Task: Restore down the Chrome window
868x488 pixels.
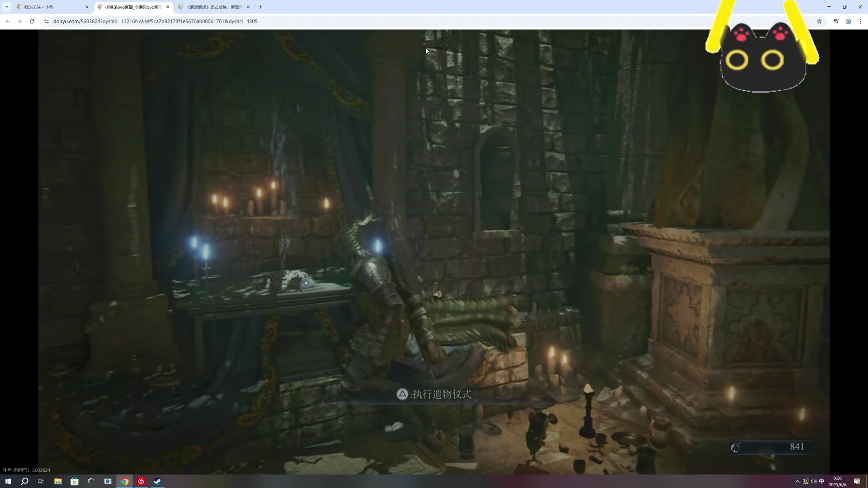Action: [x=844, y=7]
